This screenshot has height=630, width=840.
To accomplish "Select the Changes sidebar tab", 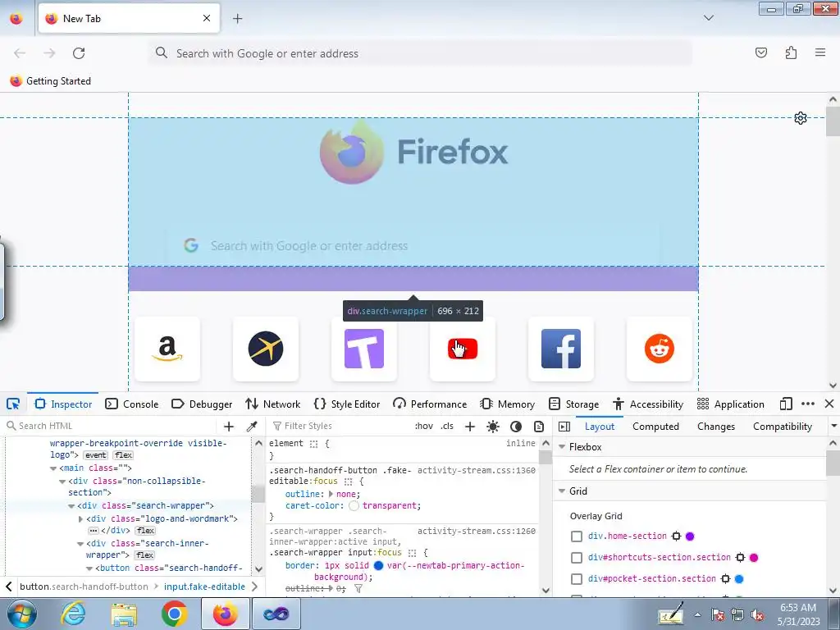I will (716, 427).
